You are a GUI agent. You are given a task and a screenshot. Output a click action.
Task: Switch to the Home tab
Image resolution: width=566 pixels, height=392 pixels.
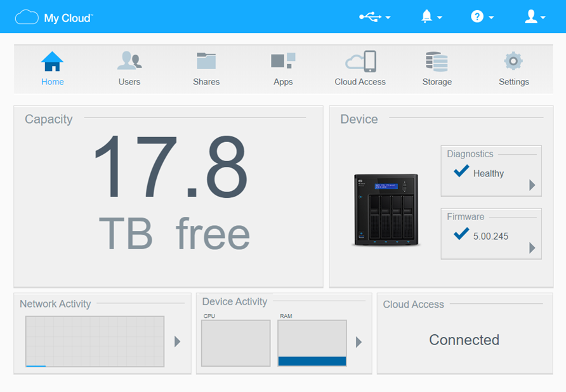(x=52, y=67)
